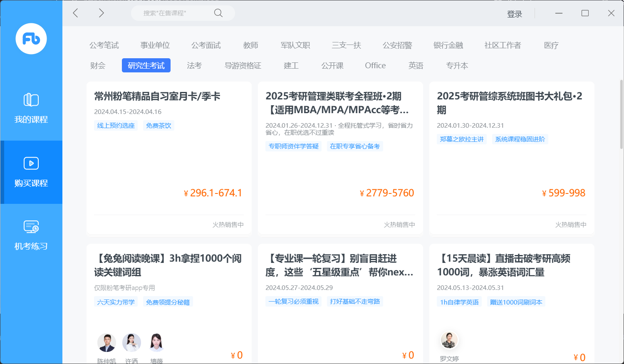Click the 搜索"在售课程" search field

point(183,13)
